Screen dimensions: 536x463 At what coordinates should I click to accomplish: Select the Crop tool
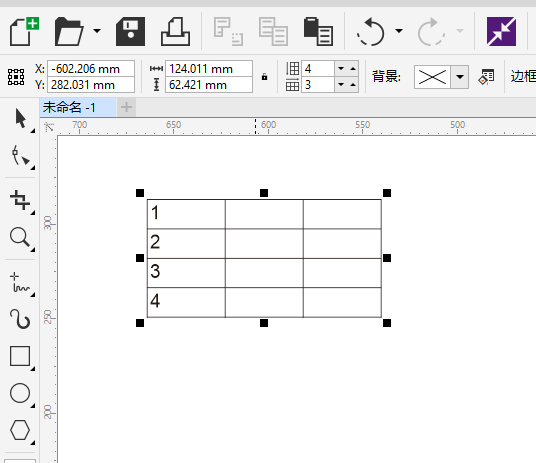pos(20,200)
